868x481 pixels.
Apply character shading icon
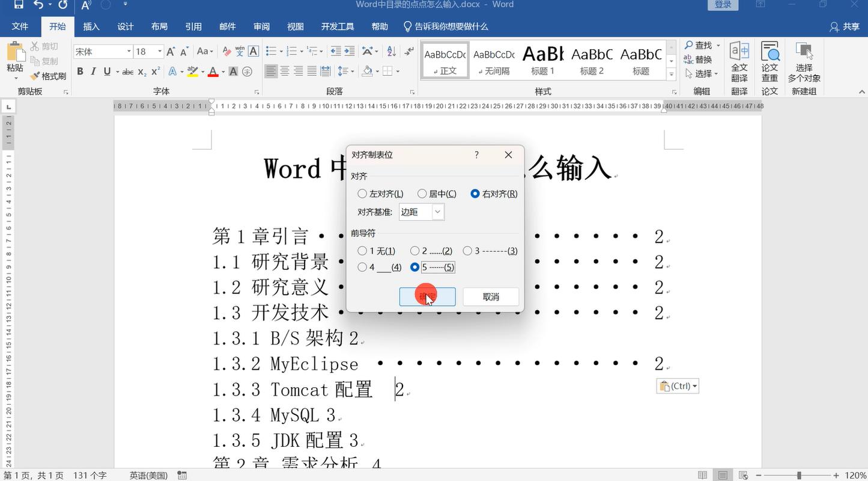tap(233, 72)
